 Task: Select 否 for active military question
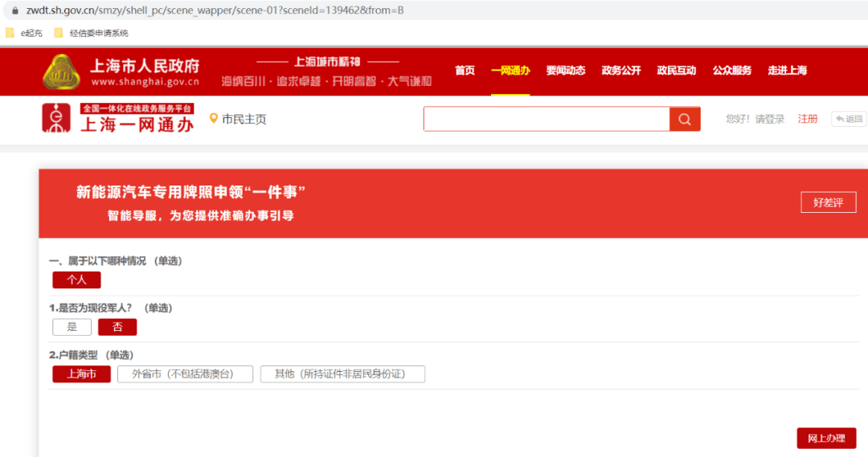(117, 327)
